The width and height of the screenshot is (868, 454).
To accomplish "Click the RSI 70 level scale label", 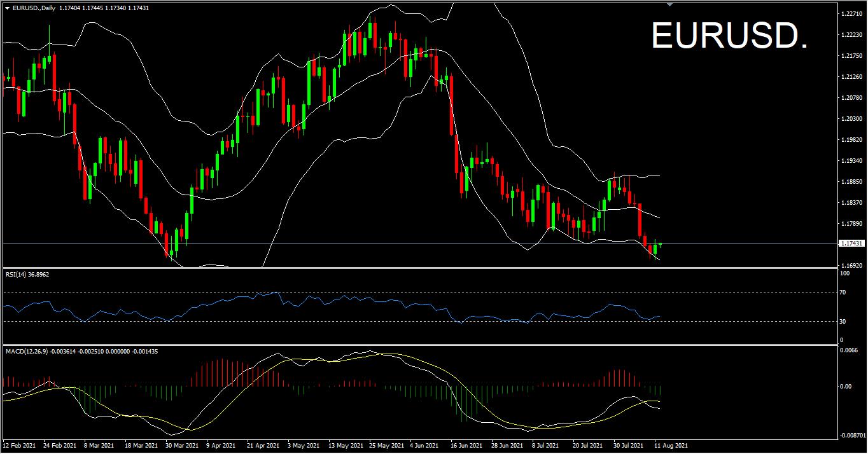I will coord(844,292).
